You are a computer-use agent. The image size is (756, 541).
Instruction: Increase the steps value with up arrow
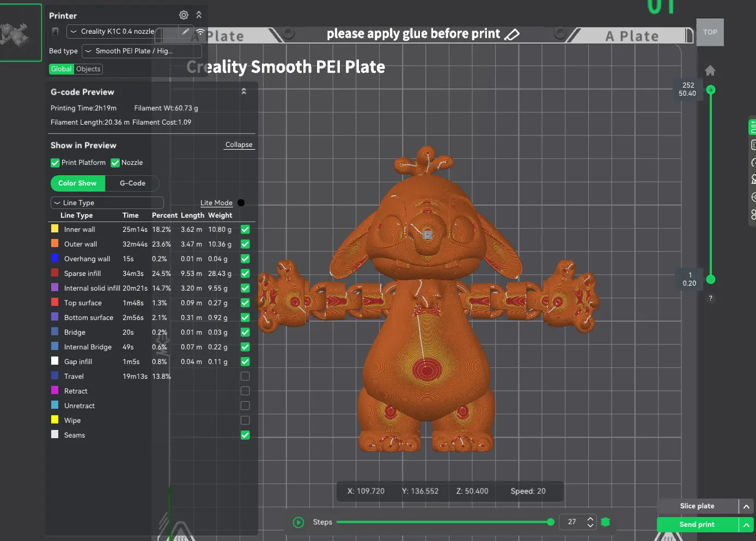coord(590,519)
